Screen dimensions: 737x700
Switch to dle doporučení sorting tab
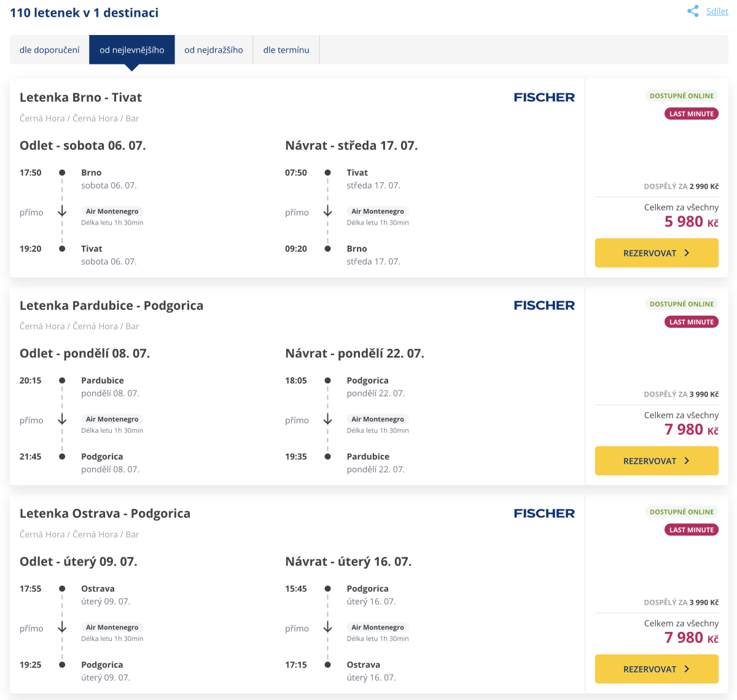point(50,50)
